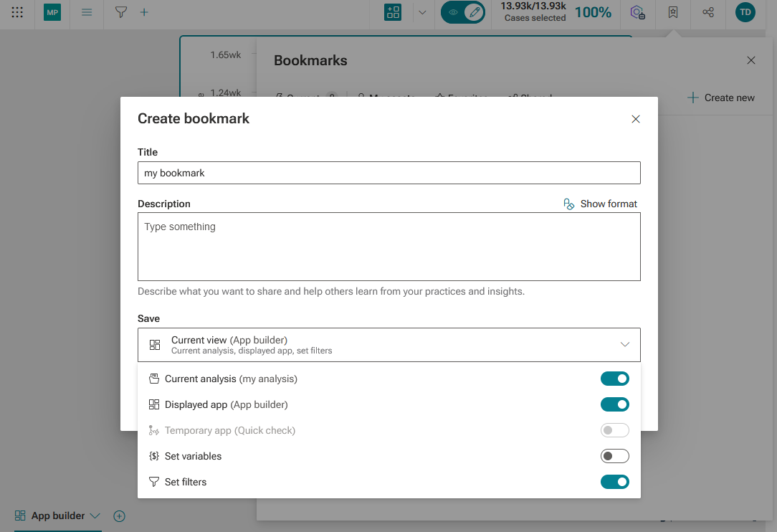Click the share icon in top bar
Viewport: 777px width, 532px height.
pos(708,12)
